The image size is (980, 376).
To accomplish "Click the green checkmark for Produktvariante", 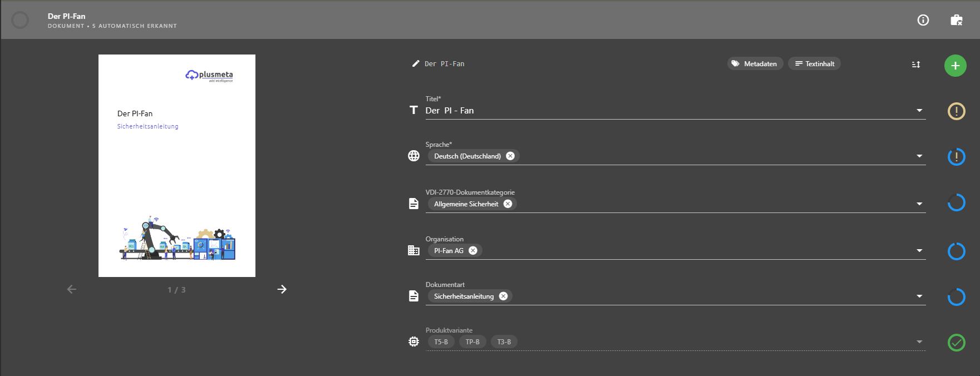I will tap(957, 343).
